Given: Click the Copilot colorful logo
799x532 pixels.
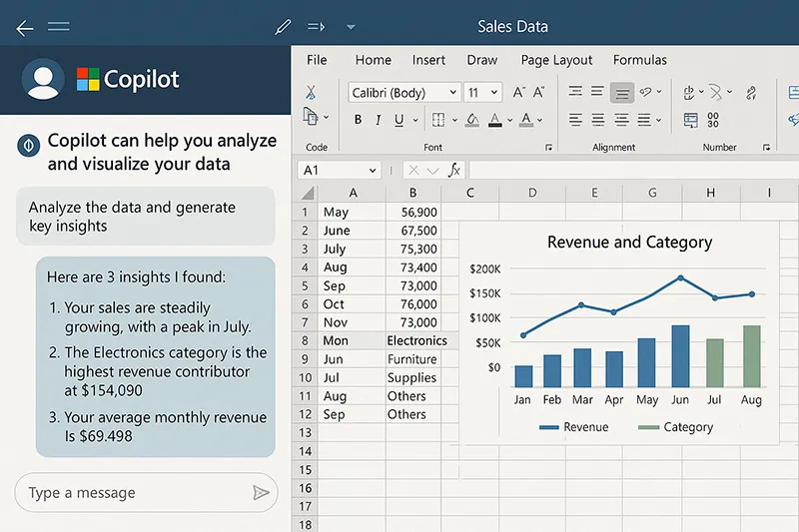Looking at the screenshot, I should pyautogui.click(x=88, y=80).
